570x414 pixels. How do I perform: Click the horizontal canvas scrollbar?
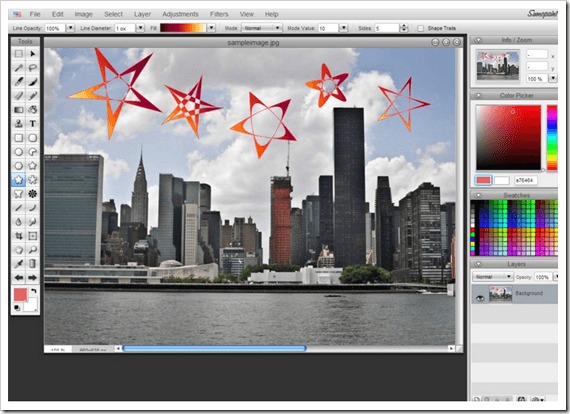[214, 349]
